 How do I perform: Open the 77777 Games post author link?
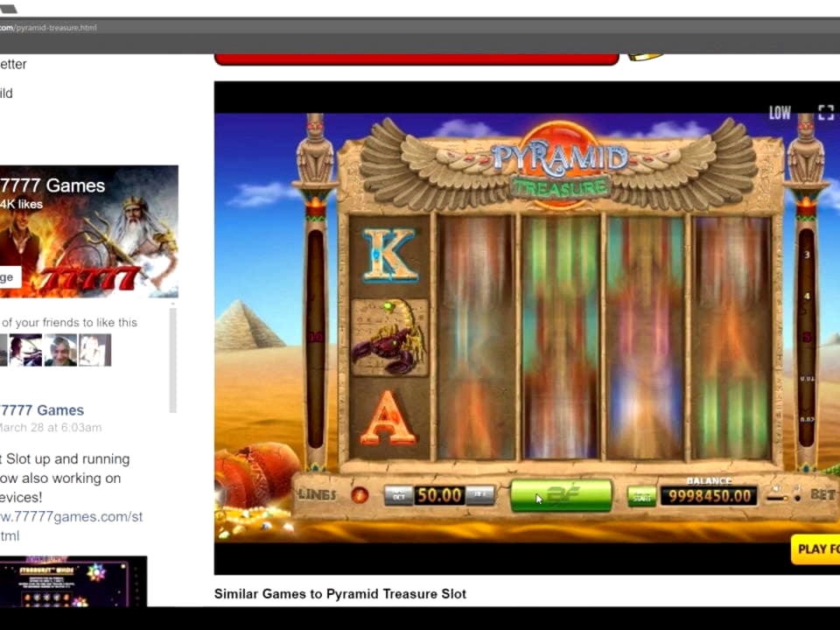pyautogui.click(x=42, y=410)
